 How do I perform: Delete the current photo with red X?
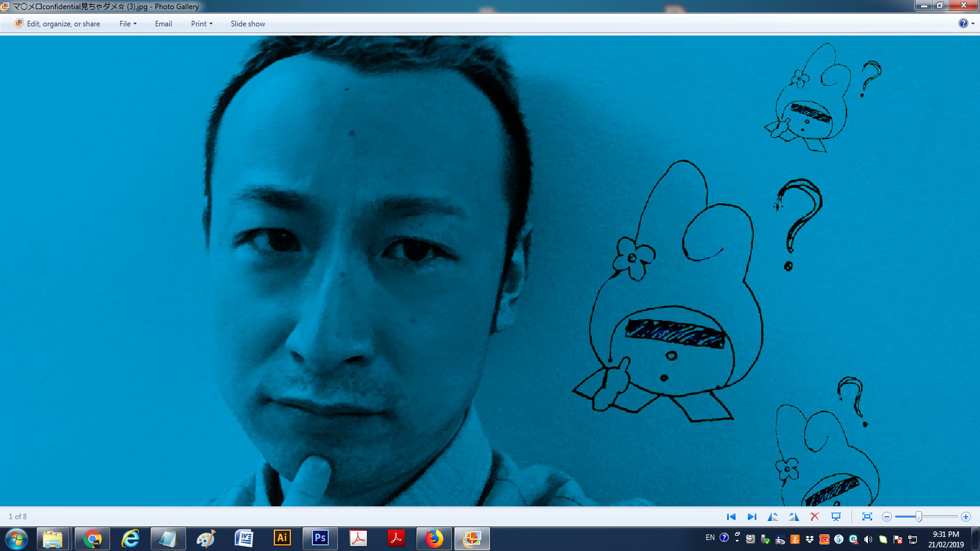point(815,517)
